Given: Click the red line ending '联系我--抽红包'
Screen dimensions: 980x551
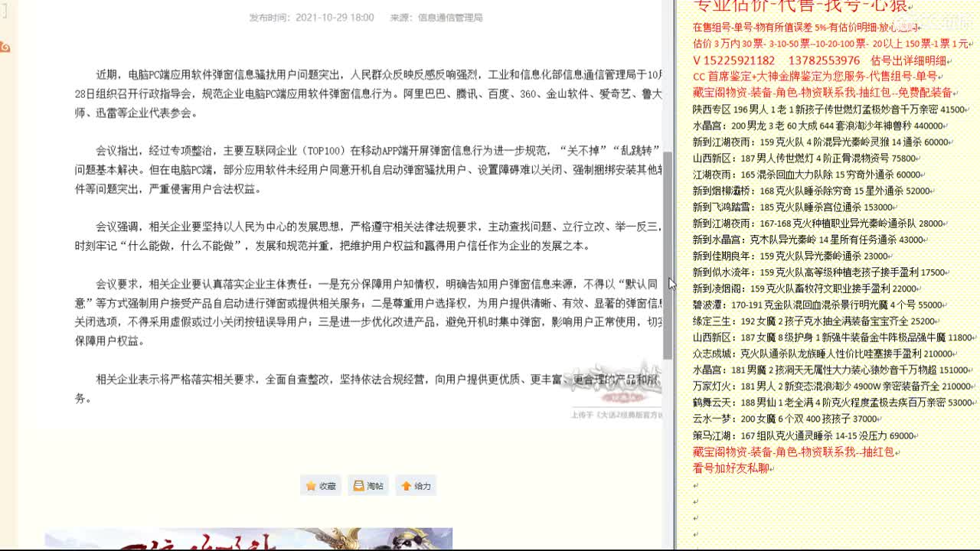Looking at the screenshot, I should pyautogui.click(x=793, y=452).
